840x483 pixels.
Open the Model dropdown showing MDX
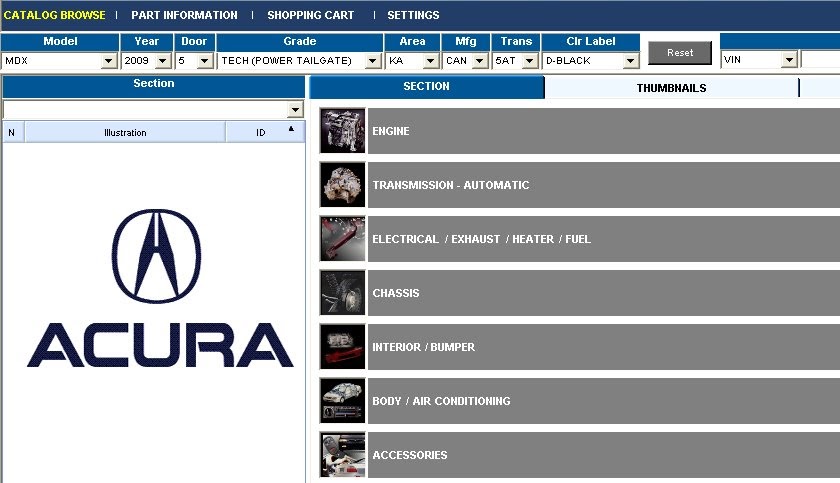click(59, 61)
